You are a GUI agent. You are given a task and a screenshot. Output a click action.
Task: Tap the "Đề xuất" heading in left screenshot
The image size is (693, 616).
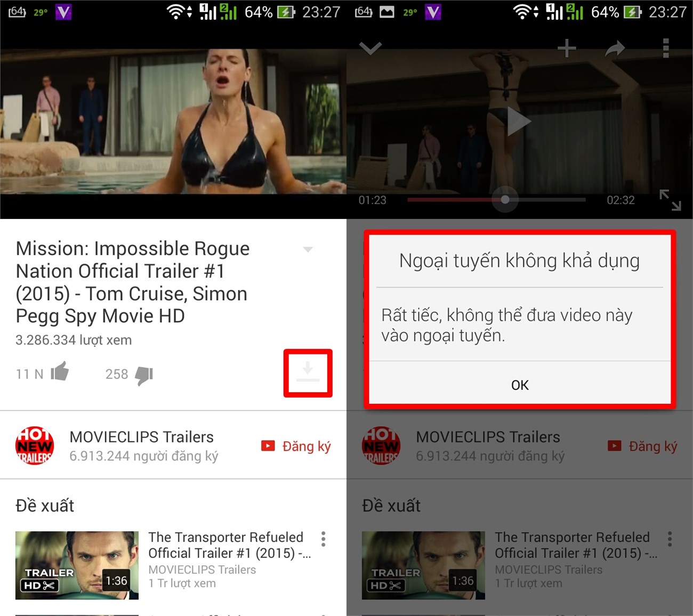[x=45, y=505]
